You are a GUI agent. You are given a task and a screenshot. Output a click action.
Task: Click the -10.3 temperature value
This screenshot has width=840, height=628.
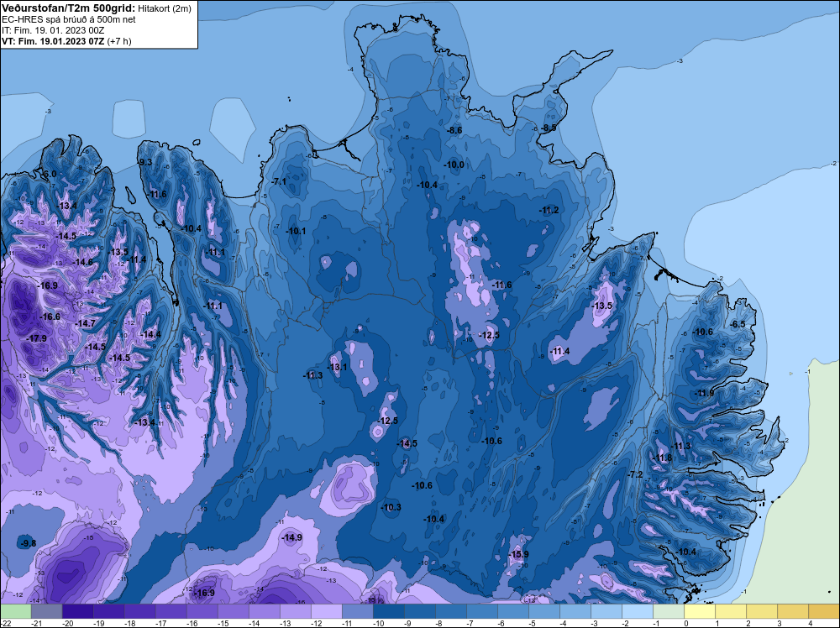coord(391,507)
